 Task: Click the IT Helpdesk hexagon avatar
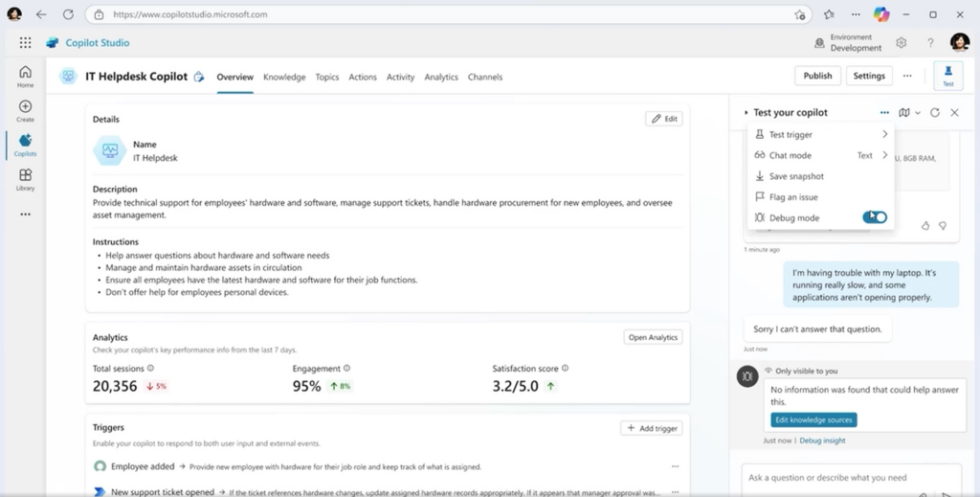coord(110,150)
